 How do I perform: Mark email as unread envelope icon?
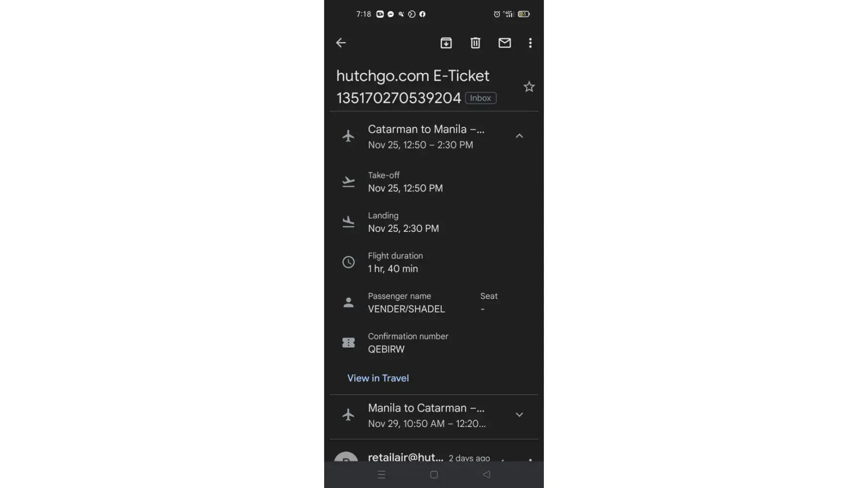tap(505, 43)
